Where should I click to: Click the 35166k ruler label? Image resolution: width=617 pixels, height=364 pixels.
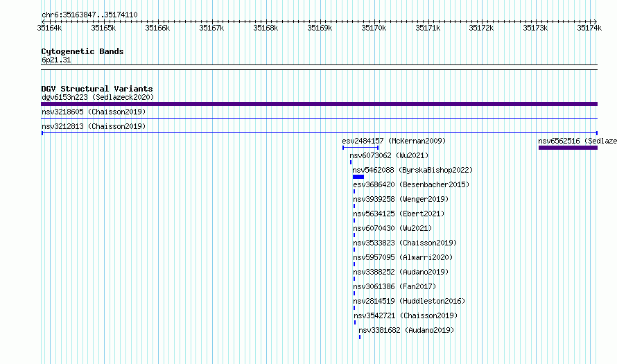pos(157,28)
